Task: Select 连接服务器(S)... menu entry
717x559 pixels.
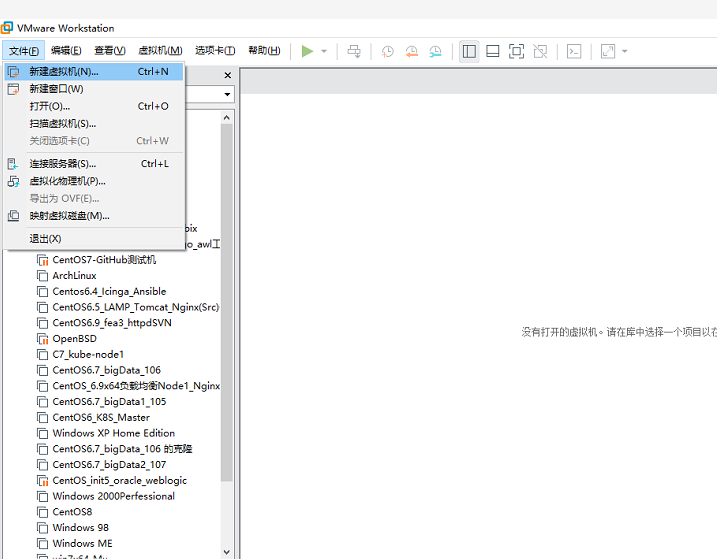Action: pos(94,164)
